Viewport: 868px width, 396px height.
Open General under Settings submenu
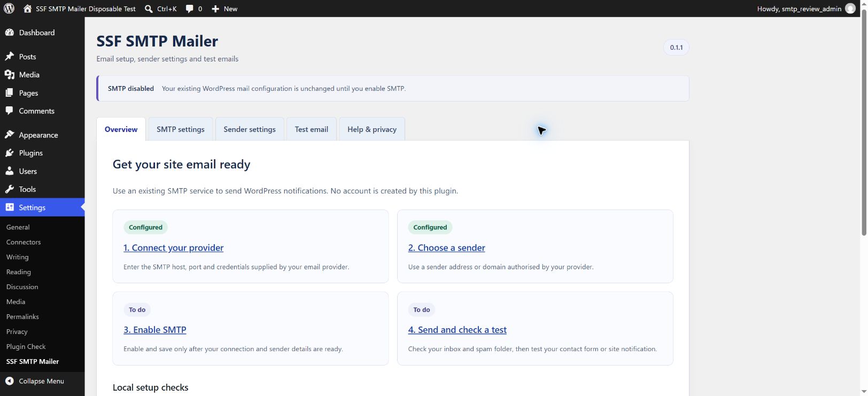(18, 227)
